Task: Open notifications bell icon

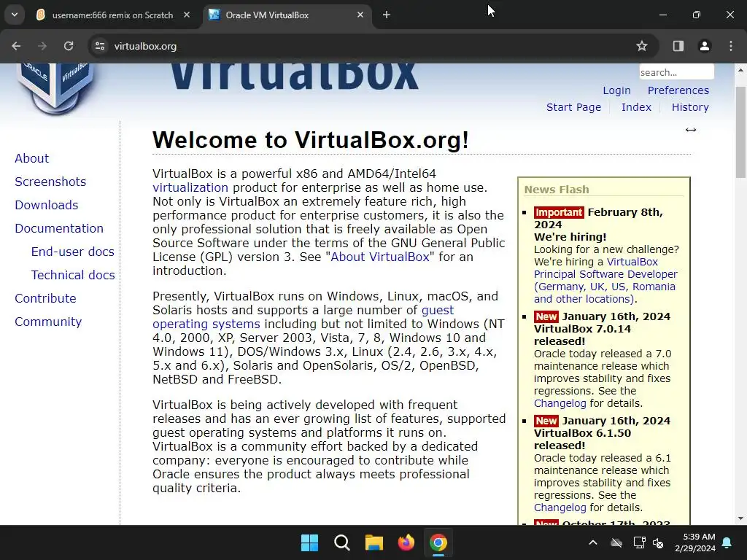Action: (727, 542)
